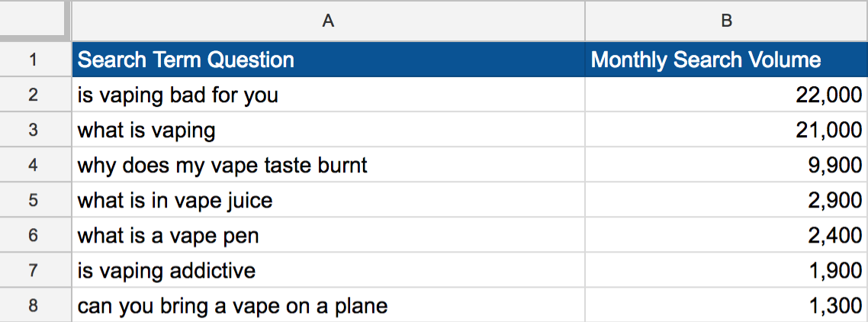Select row 7 header
868x322 pixels.
click(x=35, y=270)
